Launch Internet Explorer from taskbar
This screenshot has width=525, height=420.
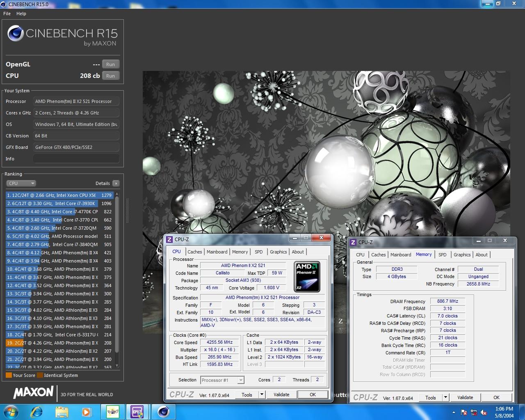pyautogui.click(x=37, y=412)
